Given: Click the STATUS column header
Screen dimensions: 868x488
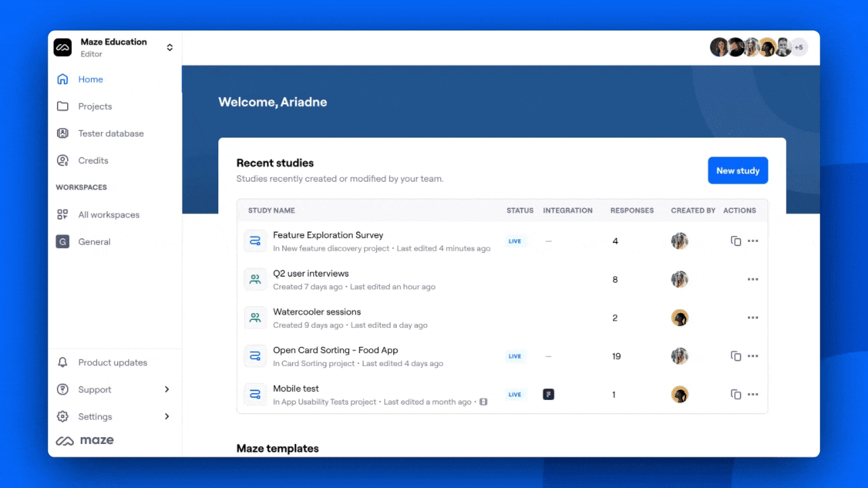Looking at the screenshot, I should click(520, 211).
